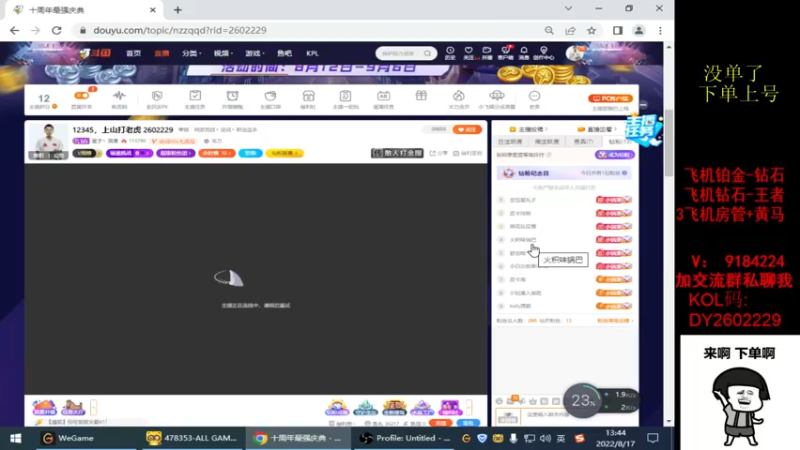Open the creator center lightbulb icon
The width and height of the screenshot is (800, 450).
(x=543, y=53)
